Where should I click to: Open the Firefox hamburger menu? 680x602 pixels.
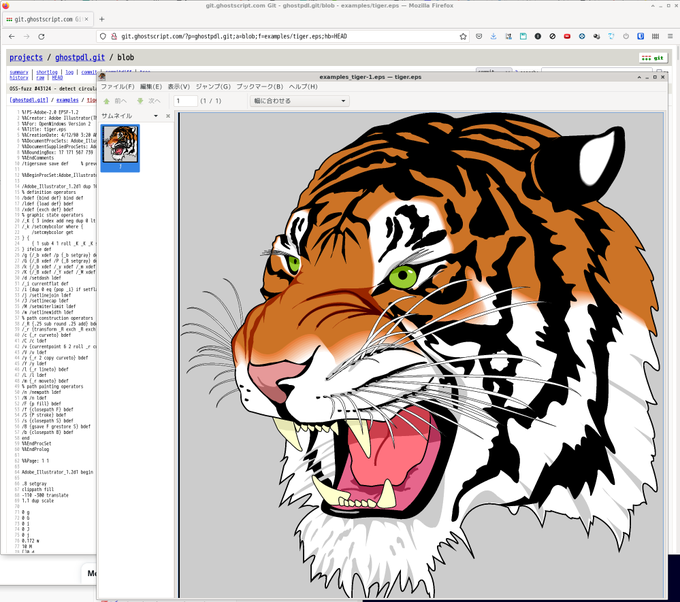[670, 36]
